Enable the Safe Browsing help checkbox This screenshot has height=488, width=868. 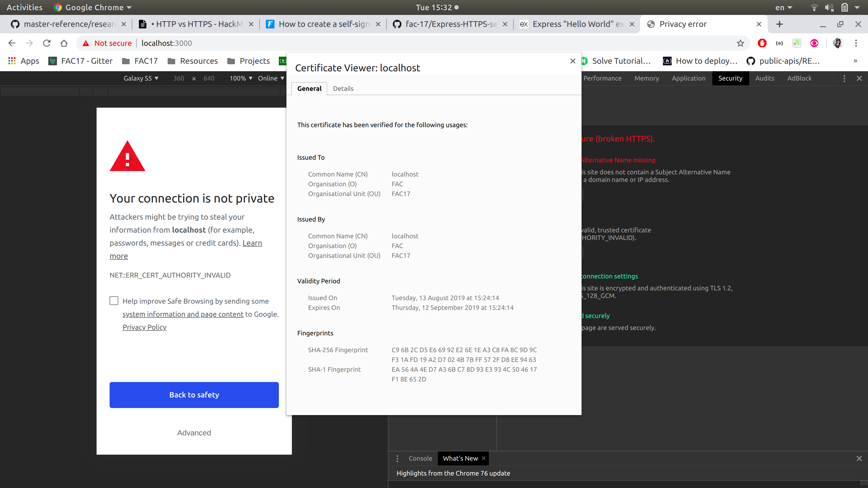(114, 301)
